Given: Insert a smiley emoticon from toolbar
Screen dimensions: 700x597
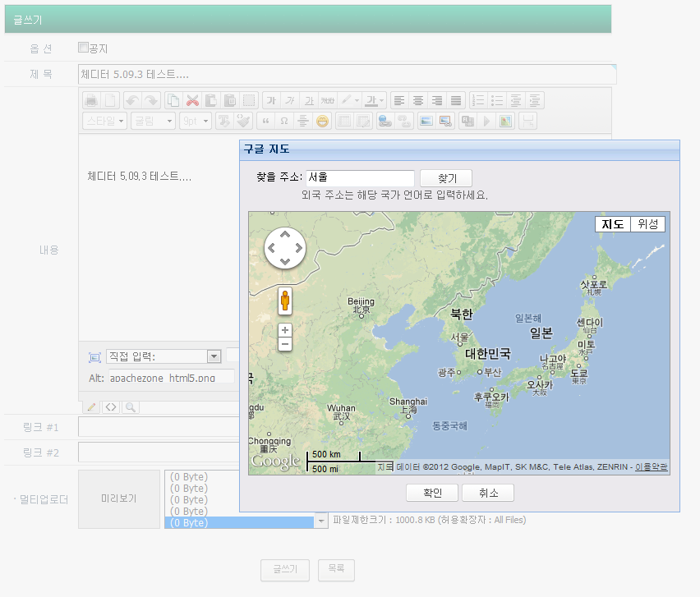Looking at the screenshot, I should (322, 121).
